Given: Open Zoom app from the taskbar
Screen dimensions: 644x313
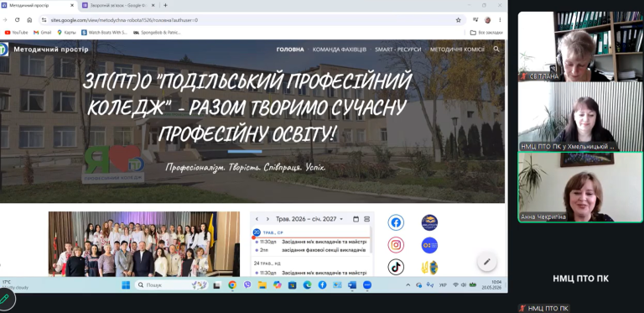Looking at the screenshot, I should point(367,284).
